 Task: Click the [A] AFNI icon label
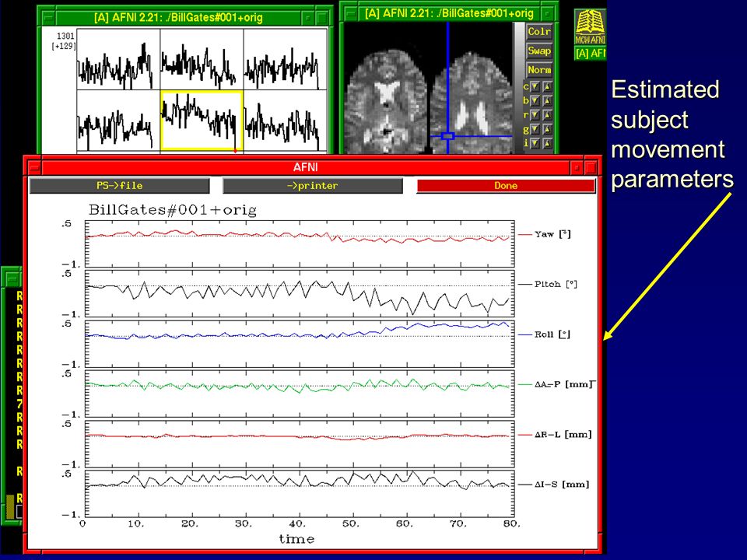pyautogui.click(x=591, y=54)
